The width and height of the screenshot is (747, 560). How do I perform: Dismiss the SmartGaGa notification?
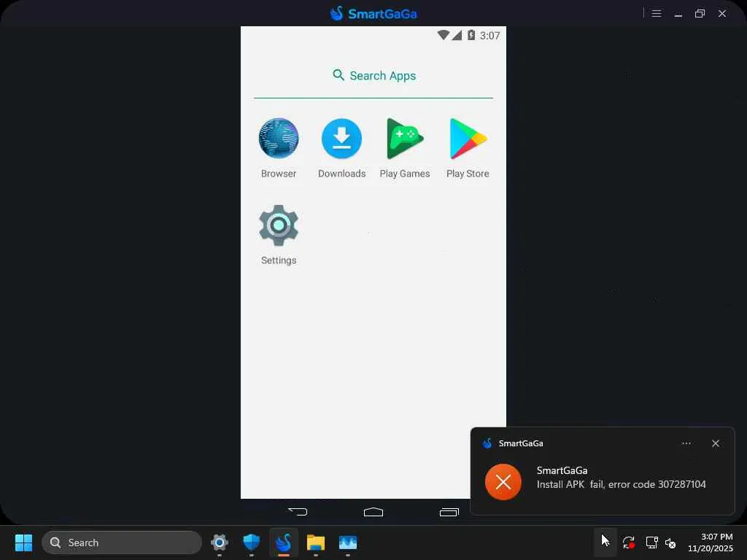716,443
